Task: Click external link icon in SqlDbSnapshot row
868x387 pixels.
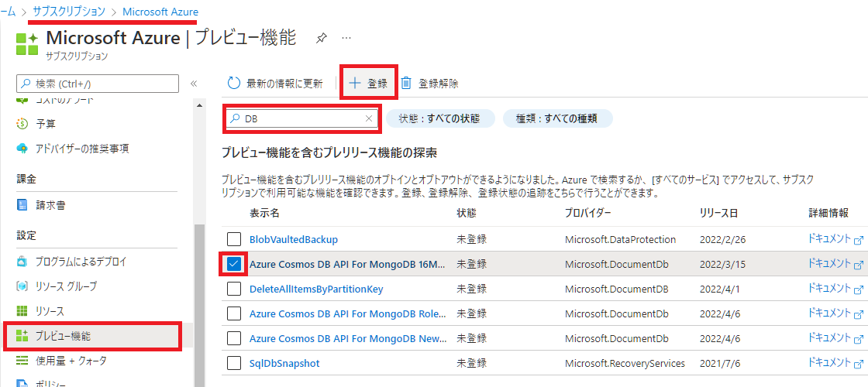Action: click(859, 365)
